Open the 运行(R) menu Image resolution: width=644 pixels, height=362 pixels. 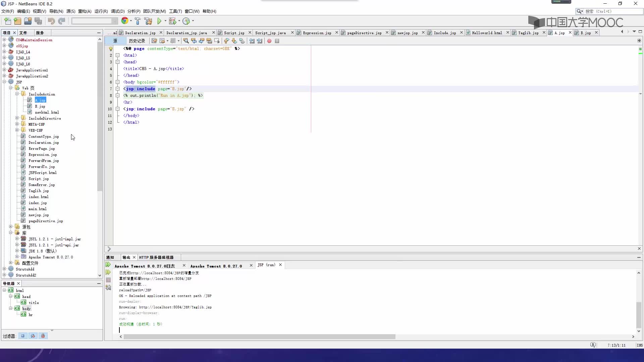101,11
